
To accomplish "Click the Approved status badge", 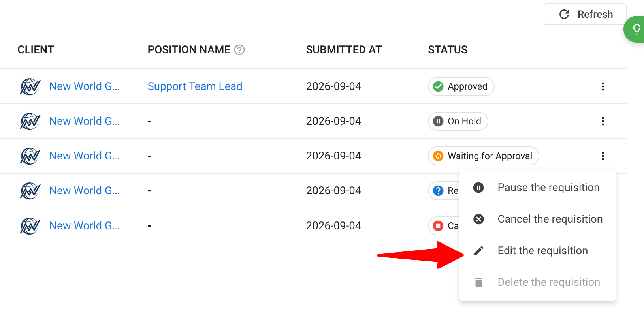I will click(461, 86).
